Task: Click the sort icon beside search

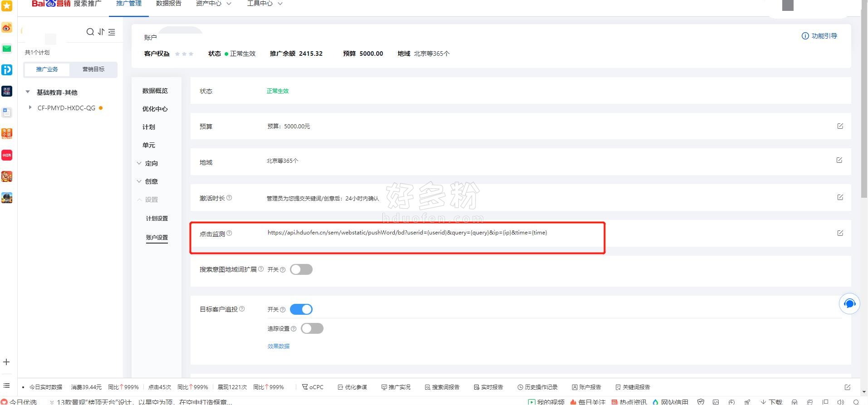Action: point(101,32)
